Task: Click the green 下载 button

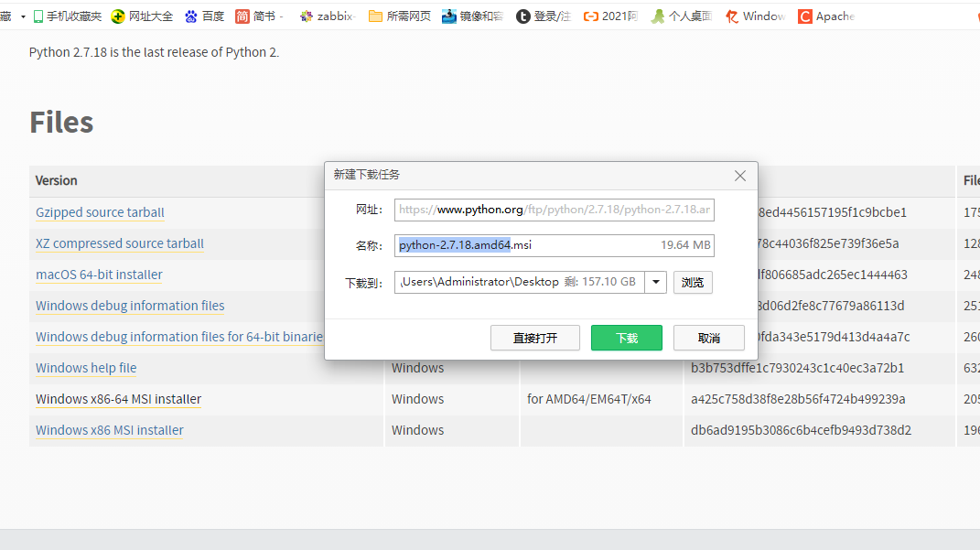Action: (626, 338)
